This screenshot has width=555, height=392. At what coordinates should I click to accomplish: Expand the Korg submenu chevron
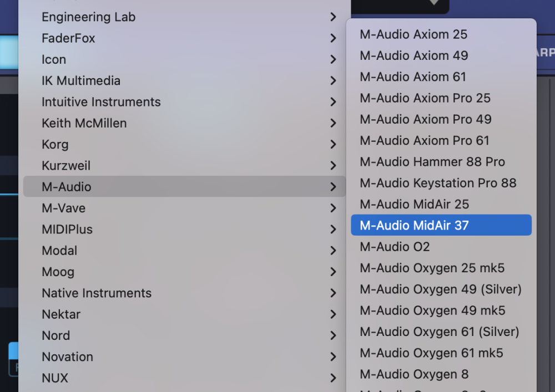pyautogui.click(x=333, y=145)
